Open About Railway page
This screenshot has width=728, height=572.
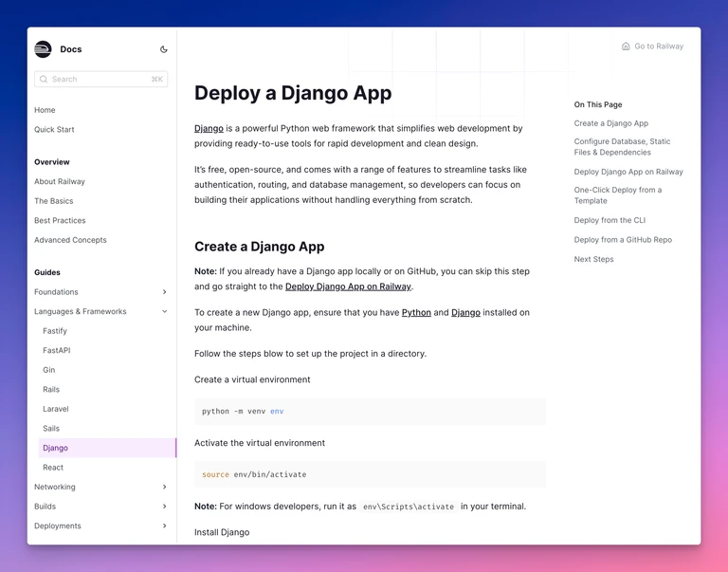tap(60, 182)
